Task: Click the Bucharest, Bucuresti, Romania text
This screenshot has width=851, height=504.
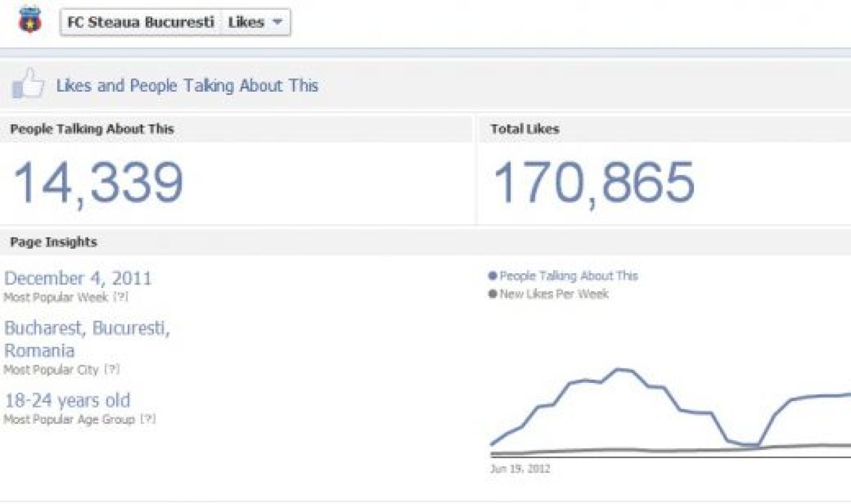Action: 87,339
